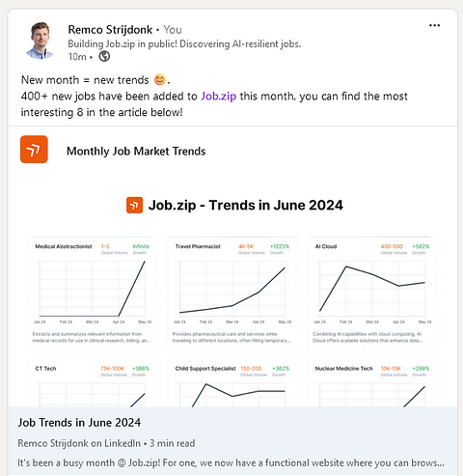Click the article preview text starting It's been a busy month
The width and height of the screenshot is (463, 476).
(x=231, y=462)
